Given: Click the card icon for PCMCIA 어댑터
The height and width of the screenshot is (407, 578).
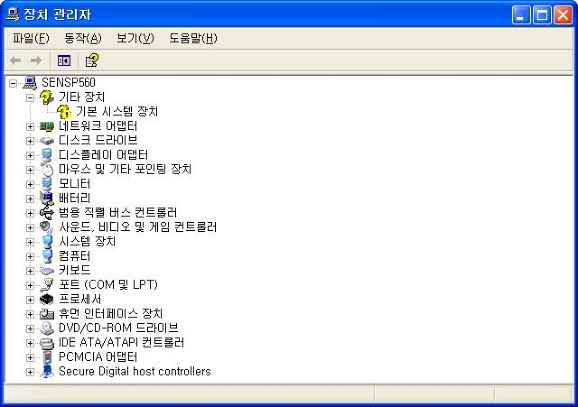Looking at the screenshot, I should 47,357.
